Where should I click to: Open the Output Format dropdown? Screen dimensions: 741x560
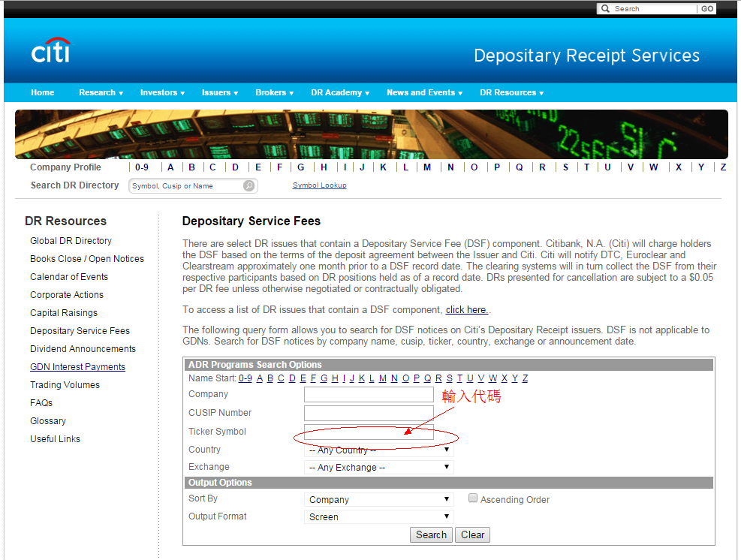point(379,516)
